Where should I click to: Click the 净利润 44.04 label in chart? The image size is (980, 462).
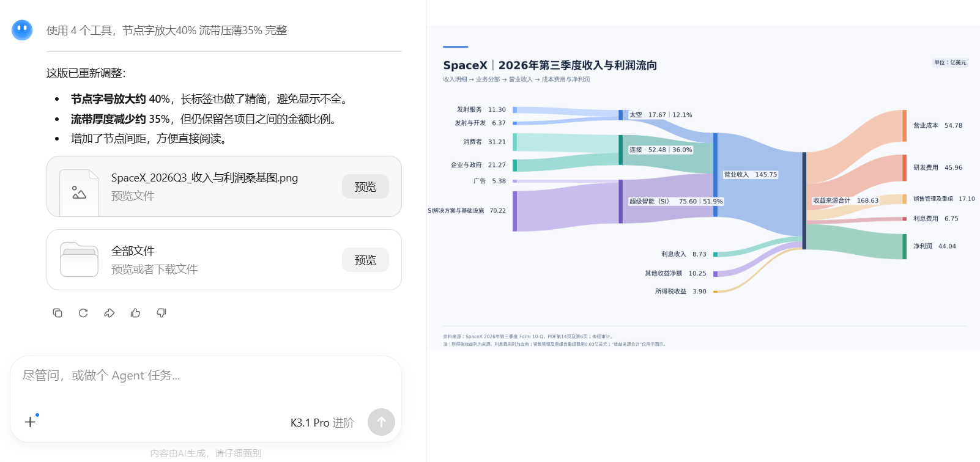934,246
